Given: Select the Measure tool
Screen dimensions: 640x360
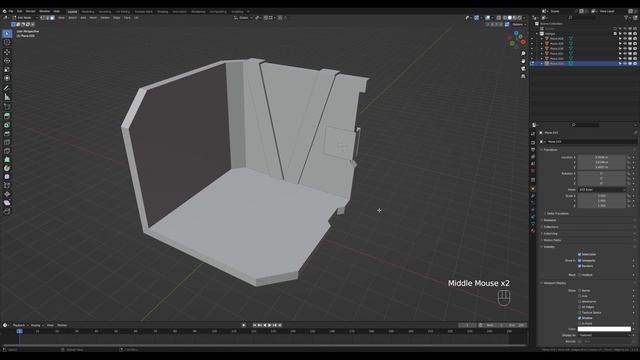Looking at the screenshot, I should [7, 97].
